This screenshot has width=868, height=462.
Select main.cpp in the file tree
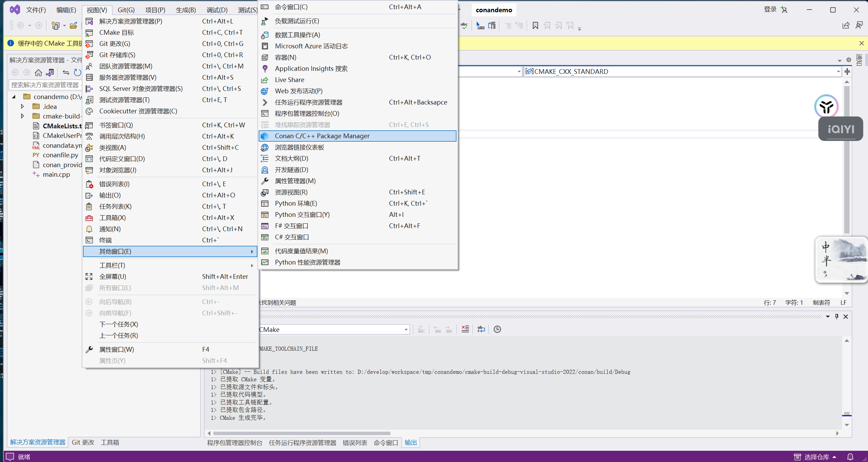(x=56, y=174)
